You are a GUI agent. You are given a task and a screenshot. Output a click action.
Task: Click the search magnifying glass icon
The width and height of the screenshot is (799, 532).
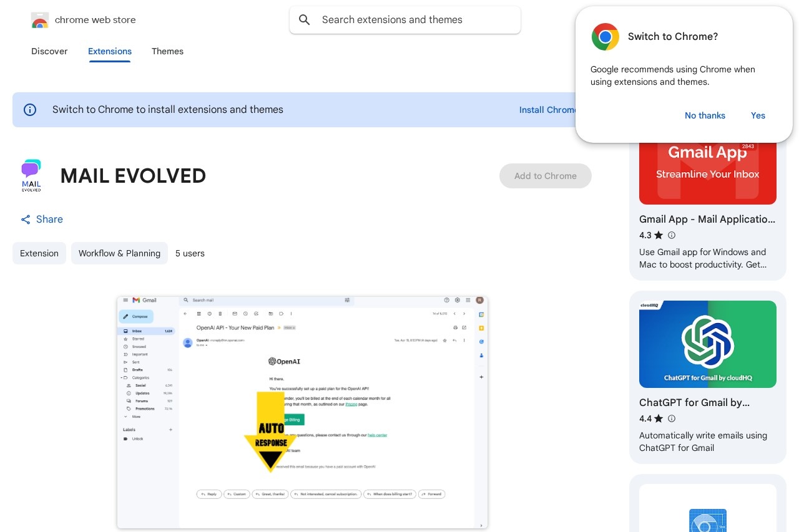305,19
